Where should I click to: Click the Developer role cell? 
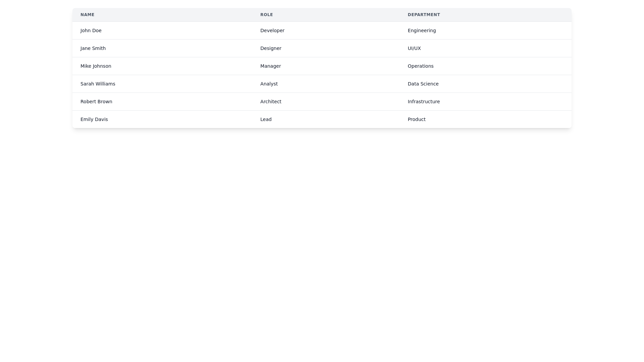coord(272,31)
